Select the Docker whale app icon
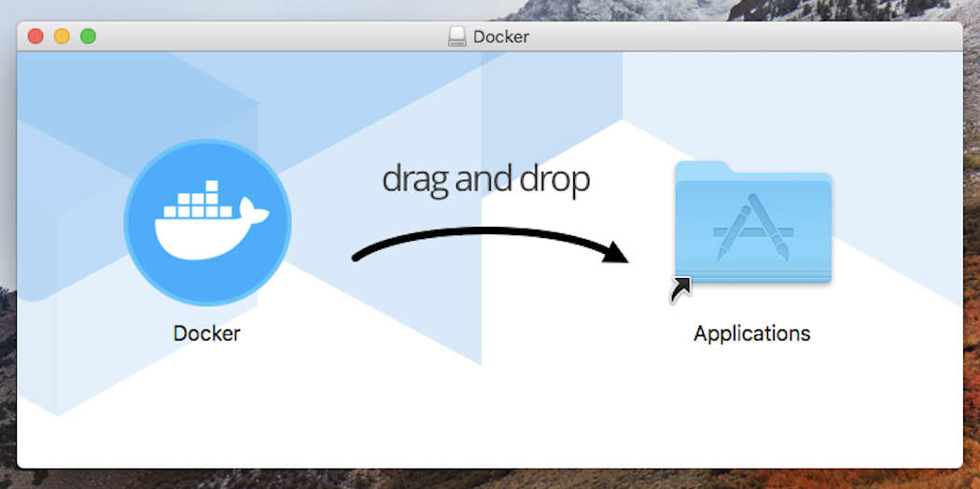This screenshot has height=489, width=980. pyautogui.click(x=207, y=222)
